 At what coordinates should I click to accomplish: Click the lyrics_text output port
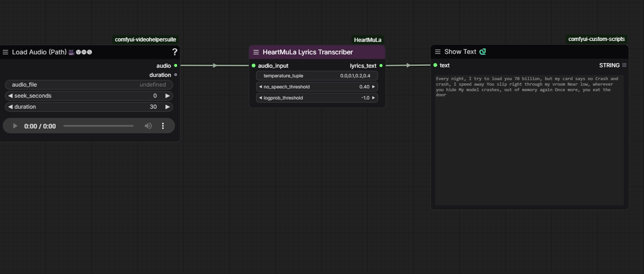tap(381, 66)
